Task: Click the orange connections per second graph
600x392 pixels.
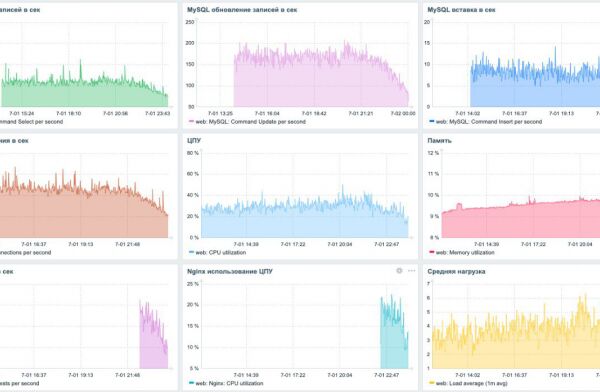Action: 84,212
